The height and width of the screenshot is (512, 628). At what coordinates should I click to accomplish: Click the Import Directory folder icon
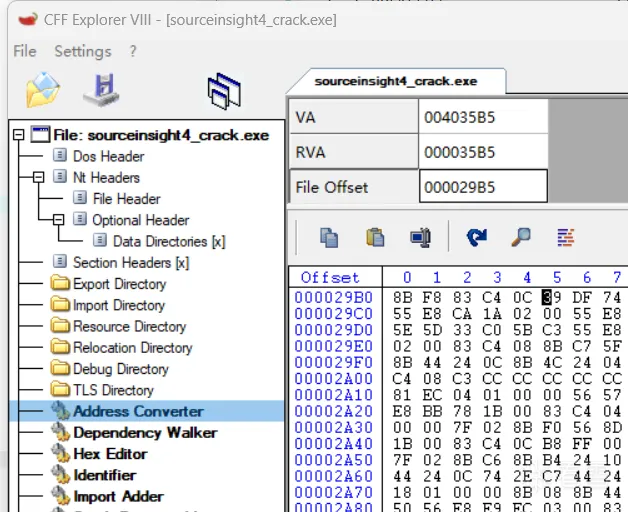click(60, 304)
